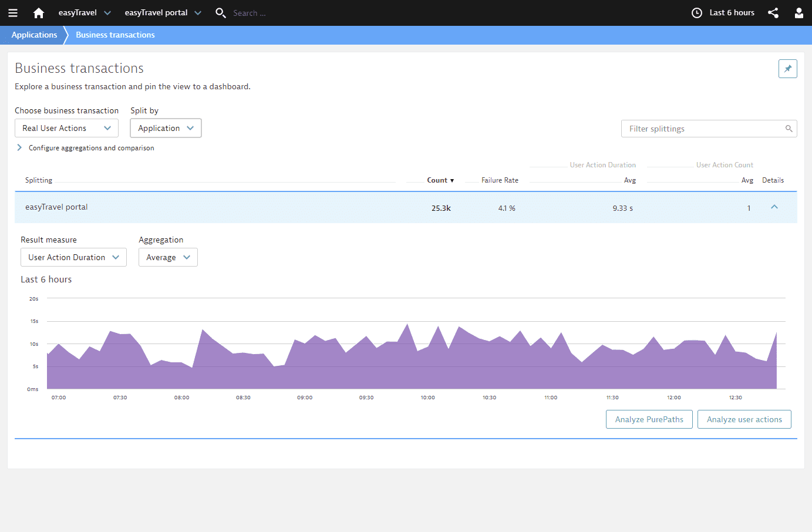The image size is (812, 532).
Task: Collapse details of easyTravel portal row
Action: pos(774,207)
